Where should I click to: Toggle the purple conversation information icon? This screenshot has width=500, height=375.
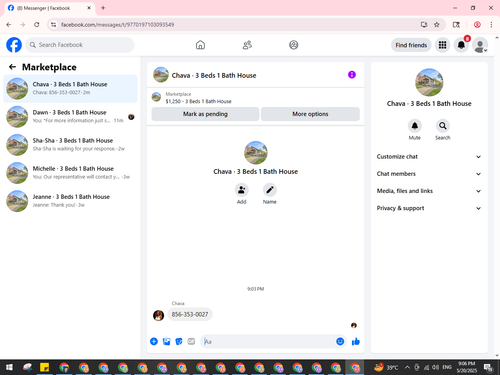click(352, 75)
